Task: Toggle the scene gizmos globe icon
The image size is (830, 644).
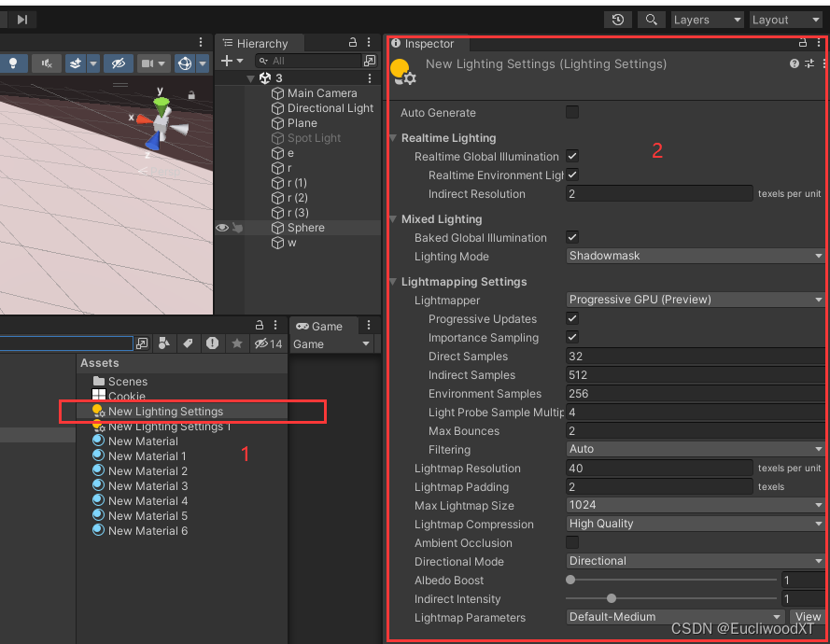Action: point(184,63)
